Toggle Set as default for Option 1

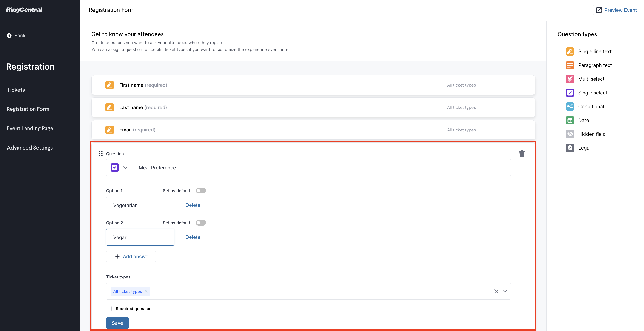click(x=201, y=191)
